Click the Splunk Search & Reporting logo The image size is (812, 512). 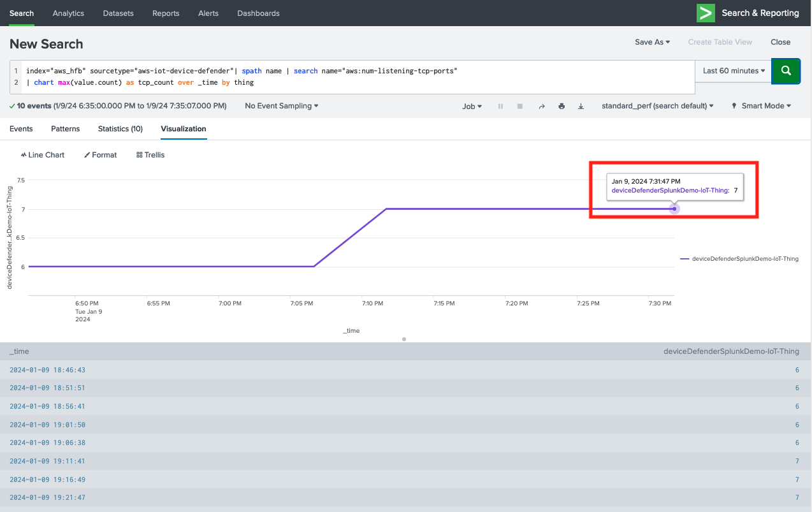705,13
